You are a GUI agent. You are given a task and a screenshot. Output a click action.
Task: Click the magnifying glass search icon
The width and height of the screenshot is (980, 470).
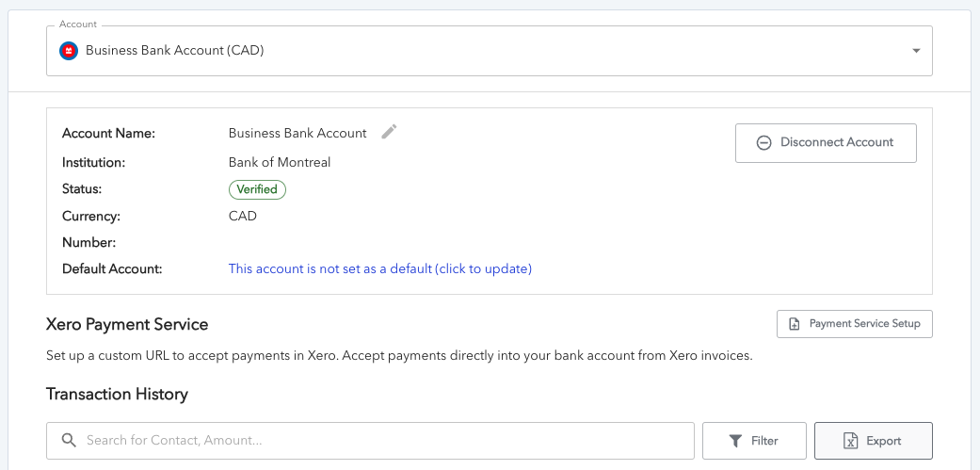pos(69,440)
